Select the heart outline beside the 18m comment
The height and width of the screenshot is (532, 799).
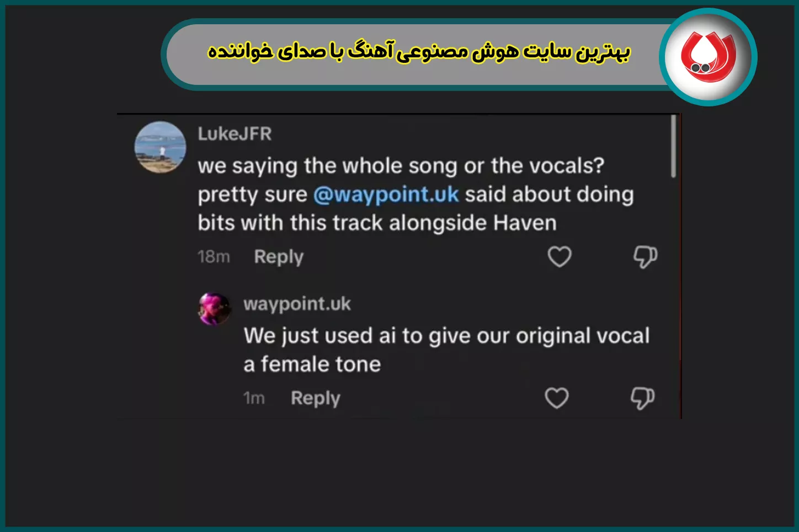point(559,256)
